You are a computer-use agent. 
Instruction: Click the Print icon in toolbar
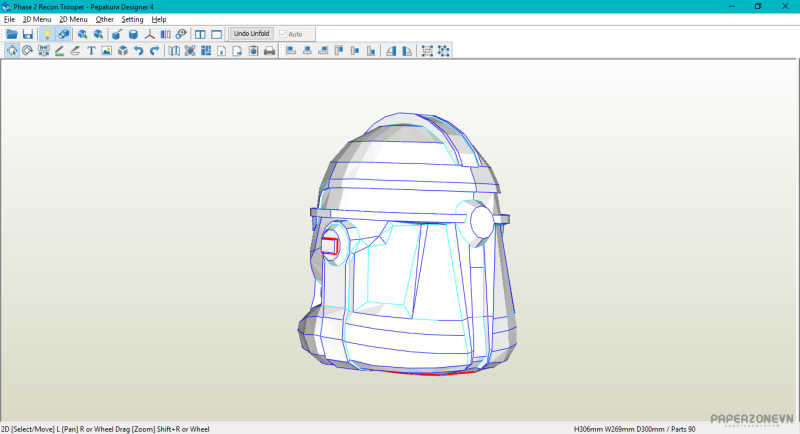[269, 51]
